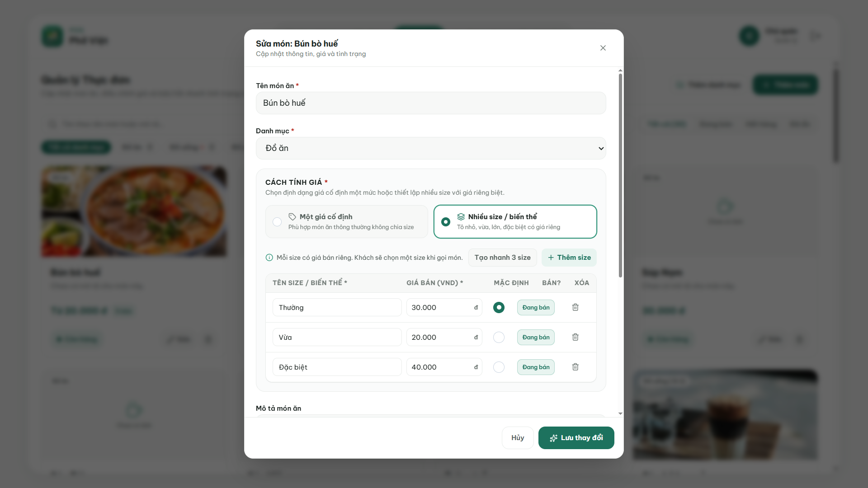Screen dimensions: 868x488
Task: Click the dialog's vertical scrollbar thumb
Action: pyautogui.click(x=620, y=175)
